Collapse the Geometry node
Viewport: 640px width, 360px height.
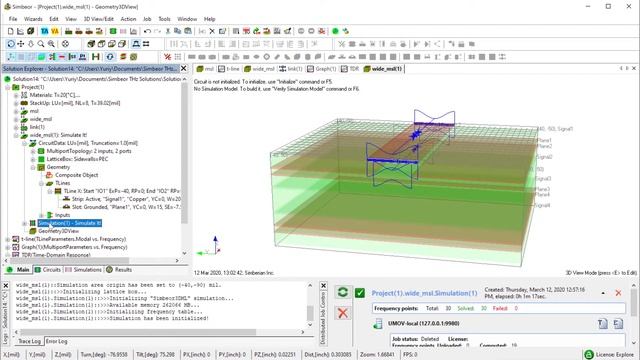click(x=33, y=167)
